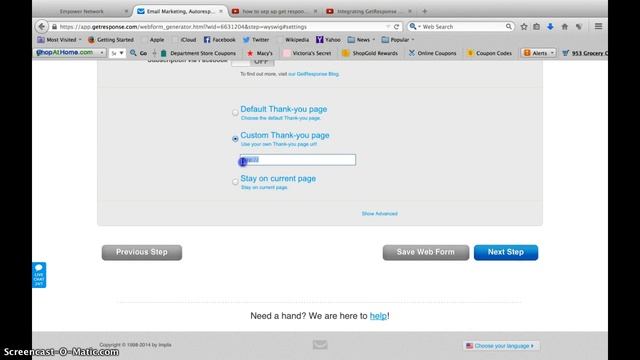Select Custom Thank-you page radio button
Image resolution: width=640 pixels, height=360 pixels.
pos(235,139)
